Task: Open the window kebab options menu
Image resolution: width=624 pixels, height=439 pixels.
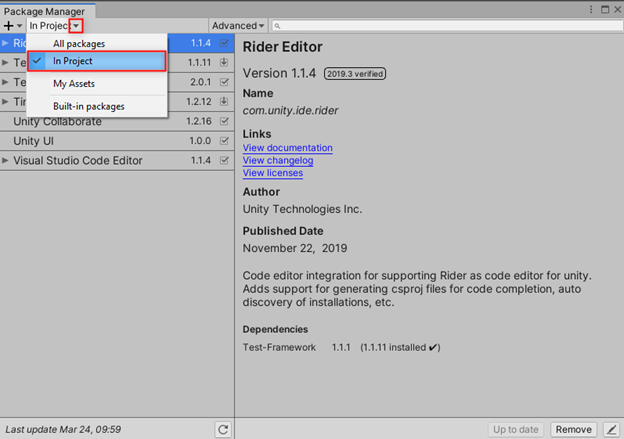Action: pos(591,10)
